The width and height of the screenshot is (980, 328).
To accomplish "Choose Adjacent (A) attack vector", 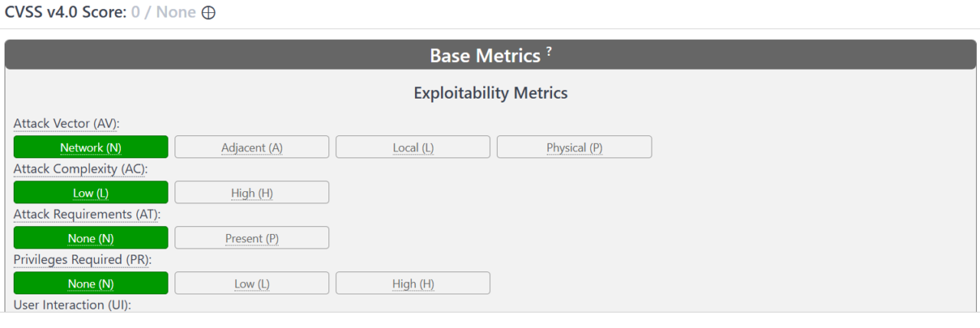I will click(x=252, y=147).
